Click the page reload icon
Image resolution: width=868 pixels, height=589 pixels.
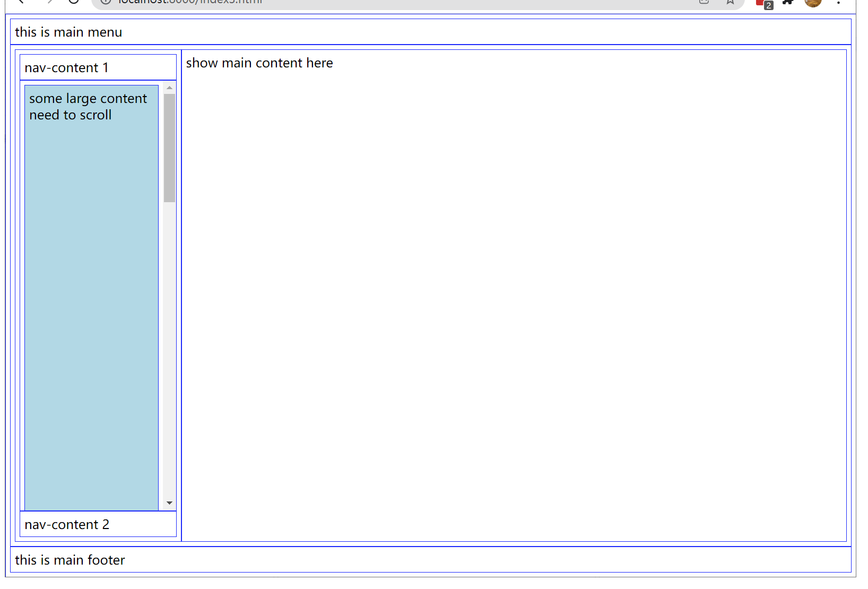click(x=74, y=3)
